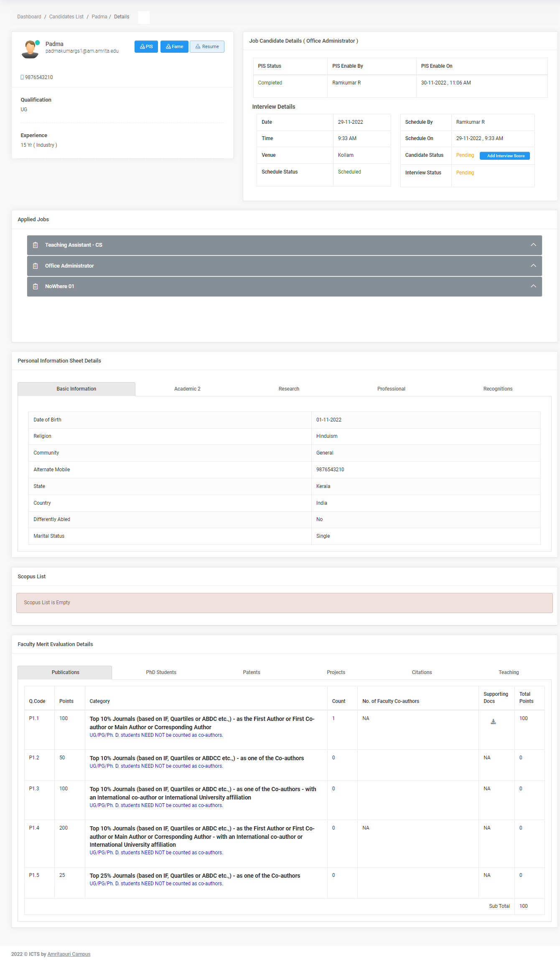Download supporting docs for P1.1 row
Viewport: 560px width, 963px height.
point(493,722)
